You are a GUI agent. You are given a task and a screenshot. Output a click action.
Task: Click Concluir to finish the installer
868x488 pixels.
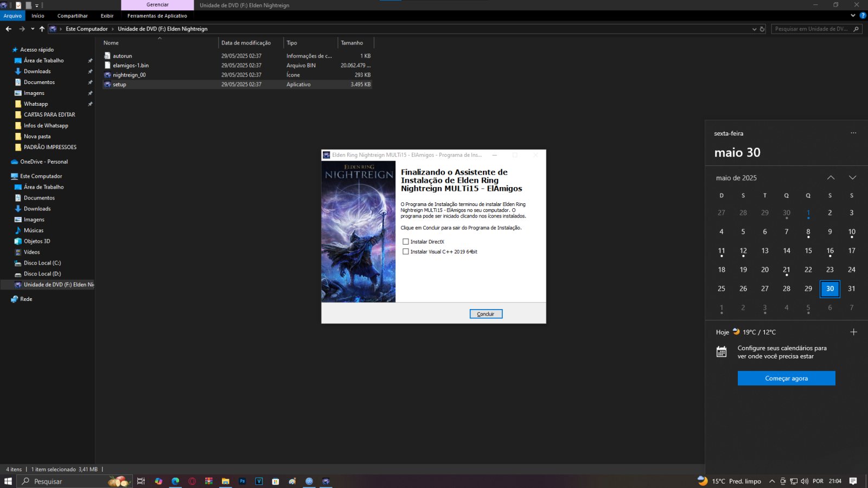coord(486,314)
